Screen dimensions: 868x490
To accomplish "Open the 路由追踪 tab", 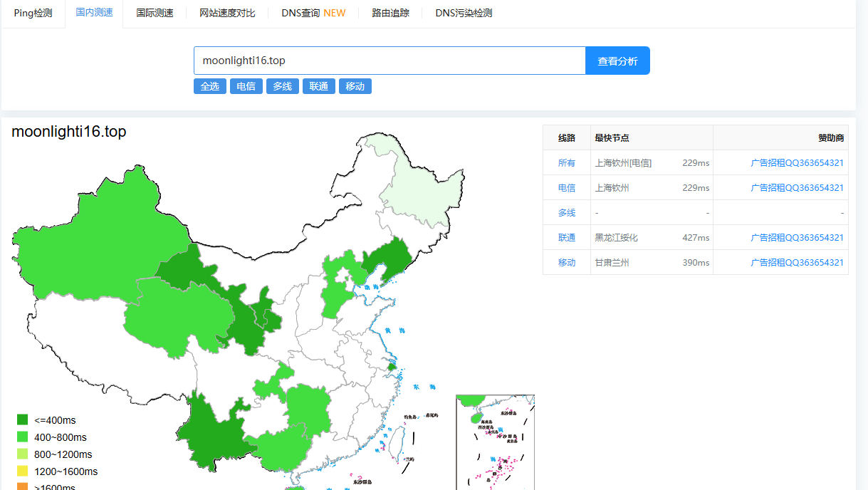I will click(391, 13).
